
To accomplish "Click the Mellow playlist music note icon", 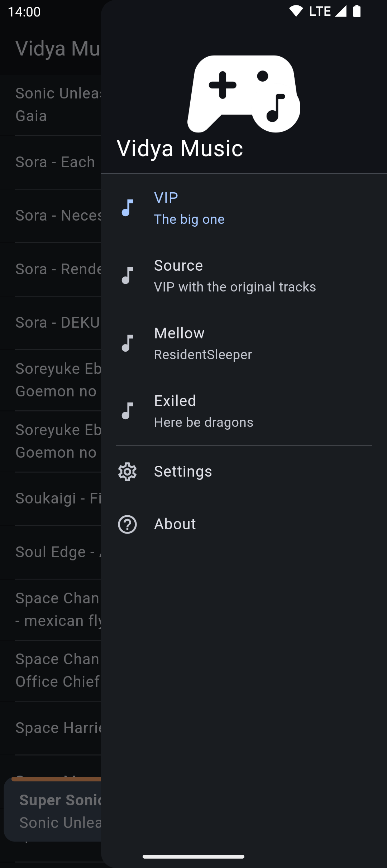I will pyautogui.click(x=128, y=343).
